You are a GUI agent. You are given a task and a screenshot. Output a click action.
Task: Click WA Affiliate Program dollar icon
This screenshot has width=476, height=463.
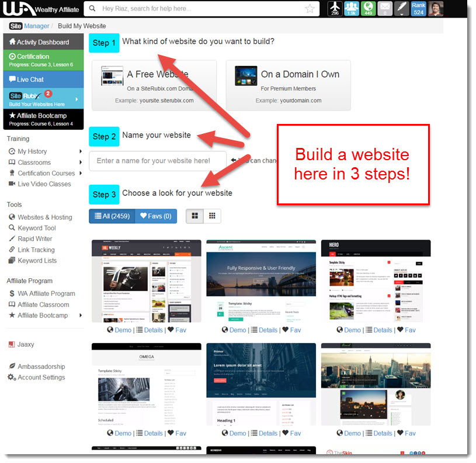(12, 293)
